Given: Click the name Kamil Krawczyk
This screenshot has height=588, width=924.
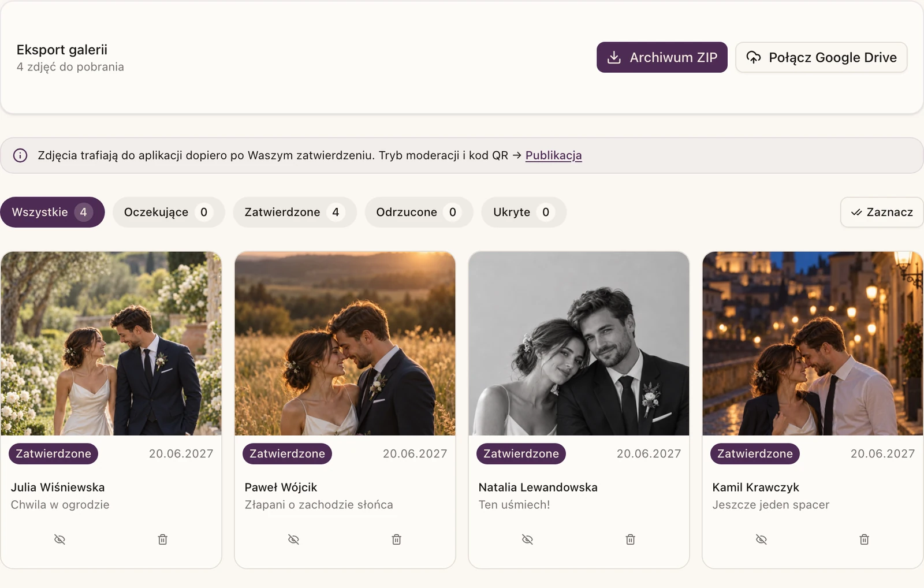Looking at the screenshot, I should point(755,487).
